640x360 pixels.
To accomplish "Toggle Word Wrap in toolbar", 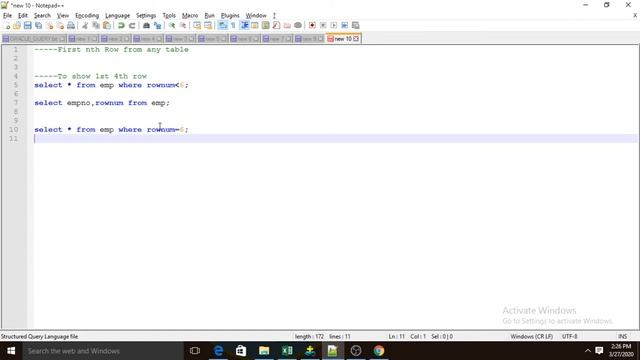I will 222,25.
